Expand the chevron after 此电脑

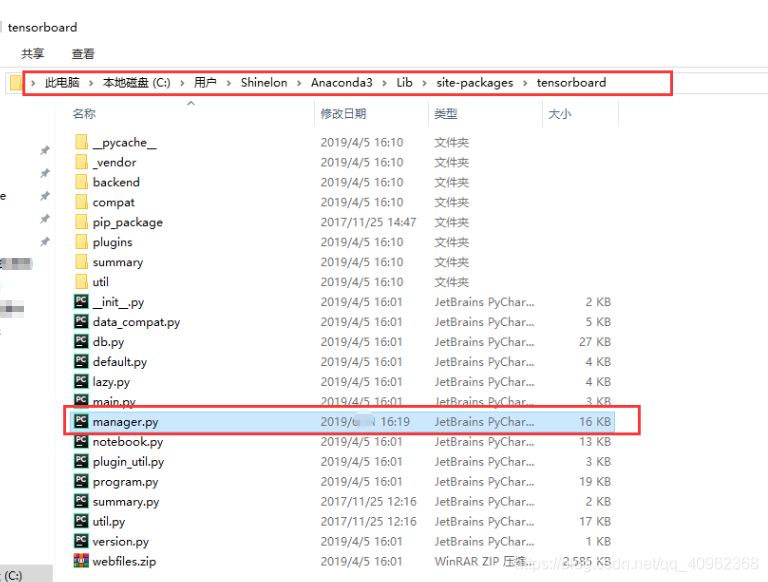[x=91, y=83]
